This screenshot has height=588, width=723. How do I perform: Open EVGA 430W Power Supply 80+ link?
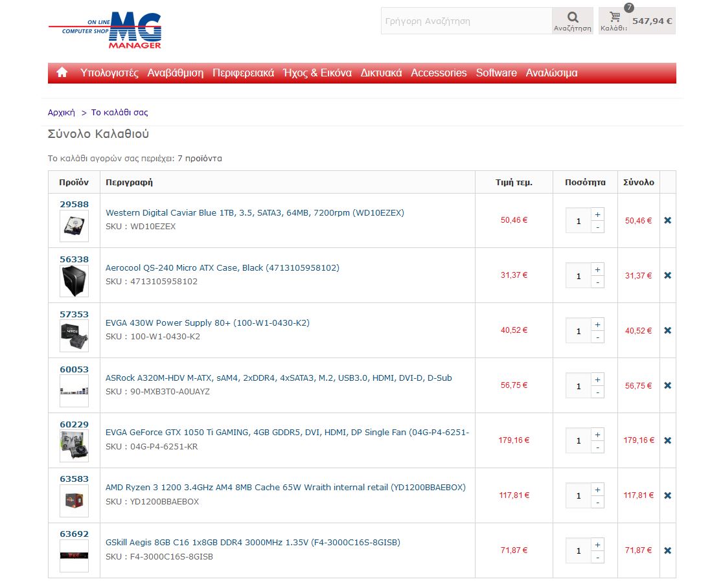coord(207,322)
